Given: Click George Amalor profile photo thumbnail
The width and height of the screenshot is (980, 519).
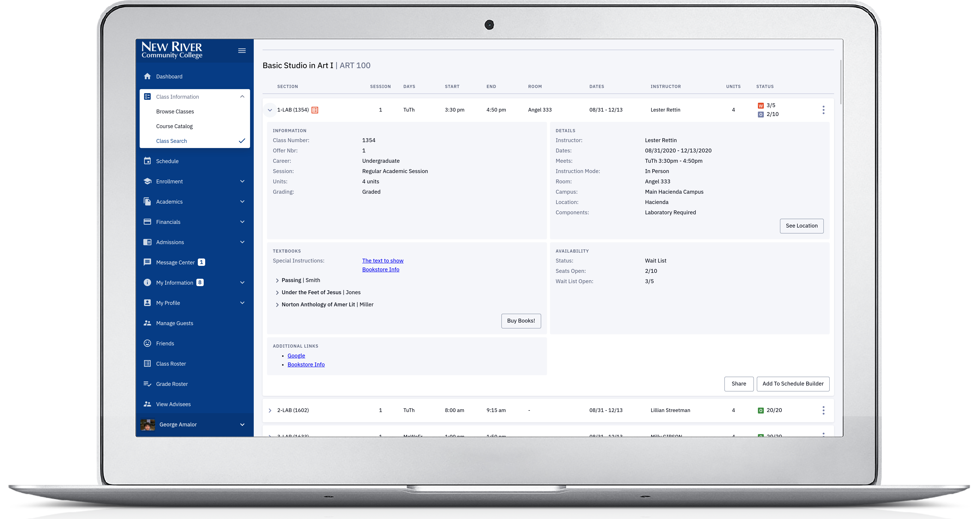Looking at the screenshot, I should pyautogui.click(x=148, y=425).
